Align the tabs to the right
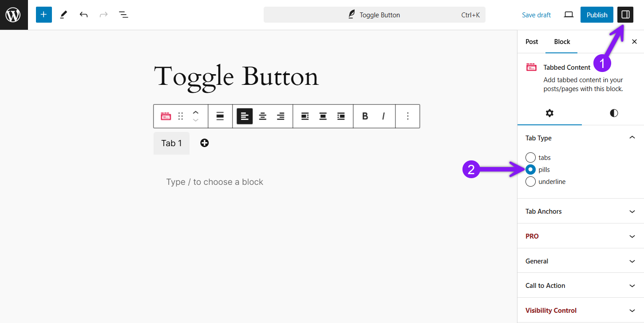This screenshot has width=644, height=323. click(x=281, y=116)
